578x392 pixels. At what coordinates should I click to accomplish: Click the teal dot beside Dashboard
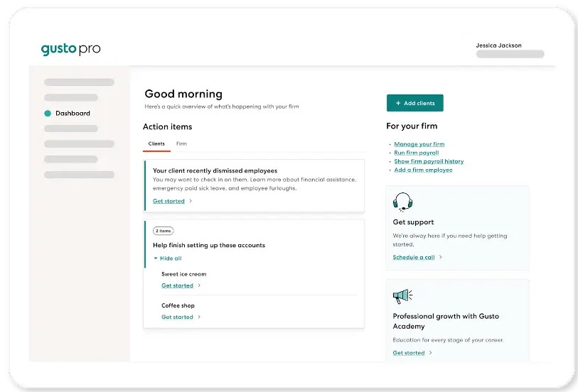[x=48, y=114]
